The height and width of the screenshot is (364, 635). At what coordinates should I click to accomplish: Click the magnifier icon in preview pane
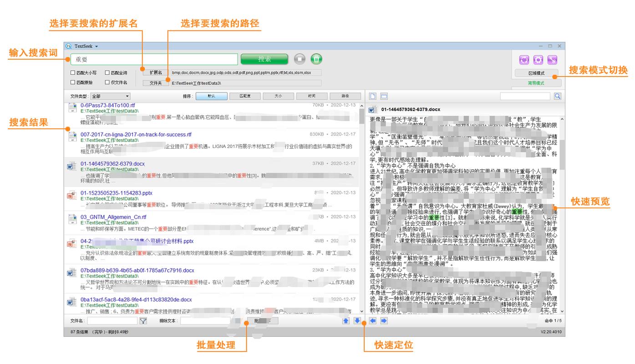click(x=558, y=96)
